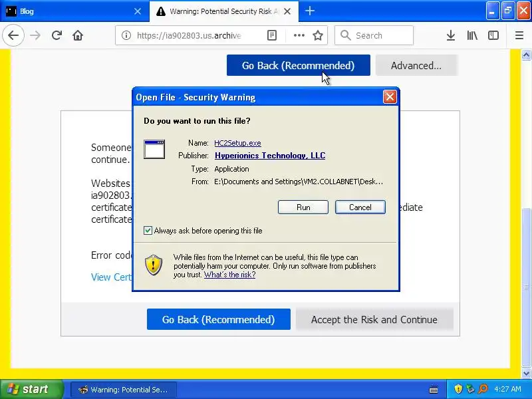Click bottom Go Back (Recommended) button

(x=219, y=319)
